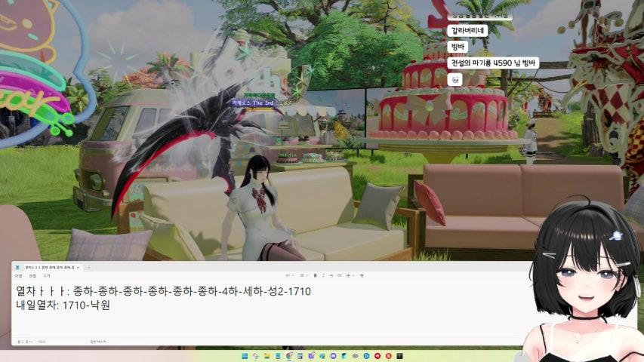Open the Notepad 보기 menu
Viewport: 644px width, 362px height.
tap(46, 276)
